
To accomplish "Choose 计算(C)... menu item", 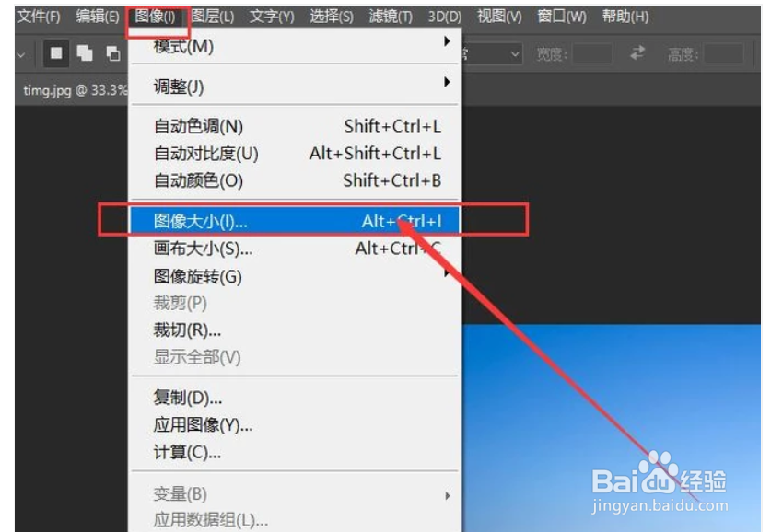I will [x=295, y=452].
